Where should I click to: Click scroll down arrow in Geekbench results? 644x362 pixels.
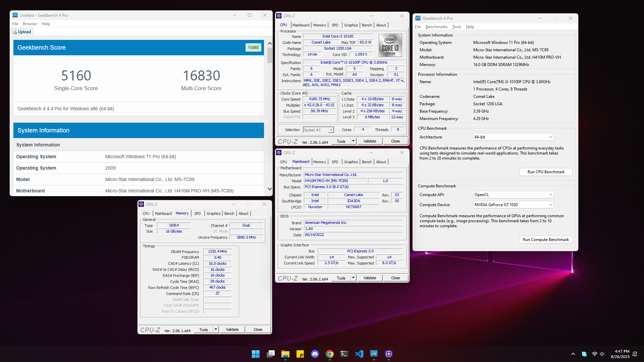pos(270,189)
